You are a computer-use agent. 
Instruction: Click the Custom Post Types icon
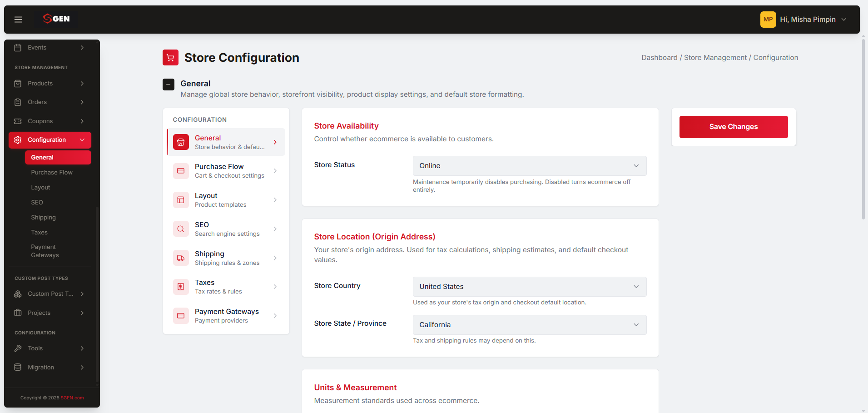pyautogui.click(x=18, y=294)
